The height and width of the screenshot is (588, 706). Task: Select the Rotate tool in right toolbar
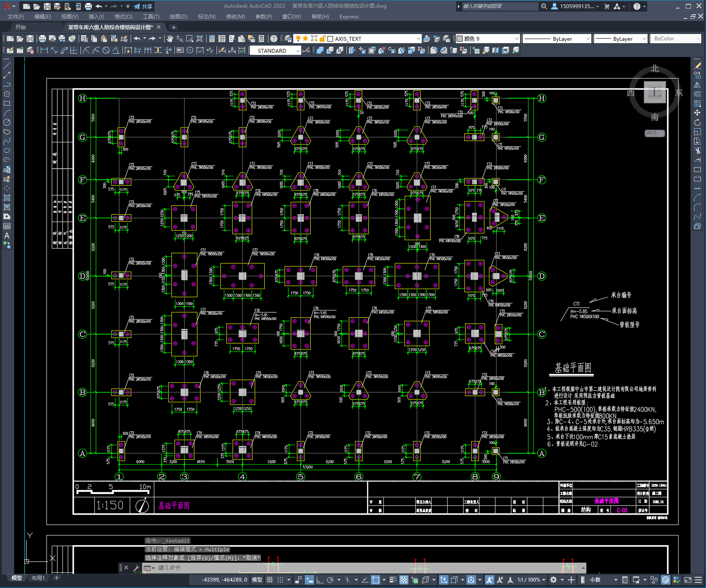pos(697,122)
